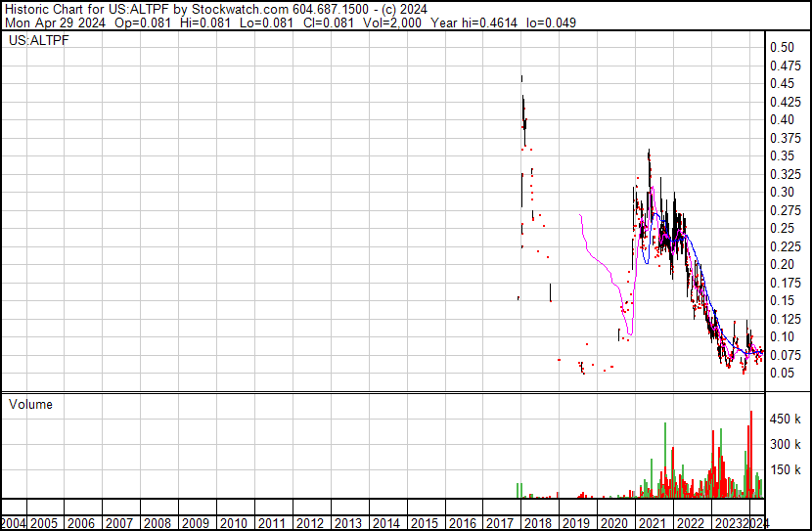Select the 2016 year label
Viewport: 812px width, 531px height.
coord(462,523)
